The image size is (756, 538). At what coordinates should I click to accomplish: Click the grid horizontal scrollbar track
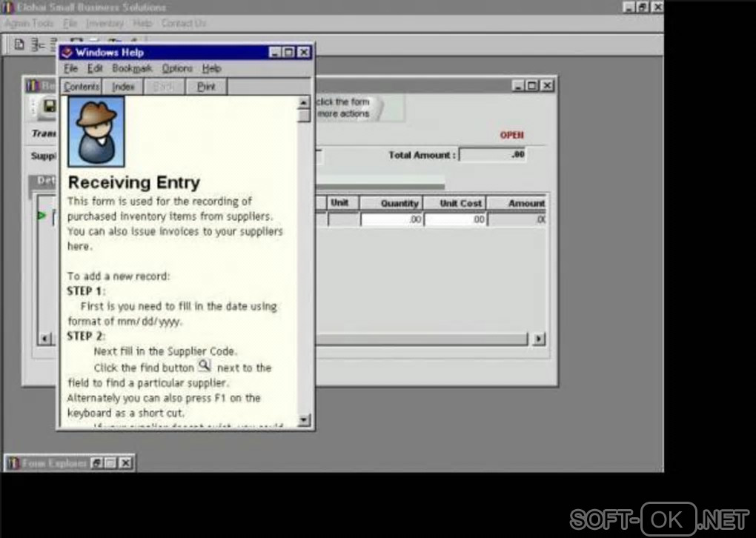click(x=422, y=339)
